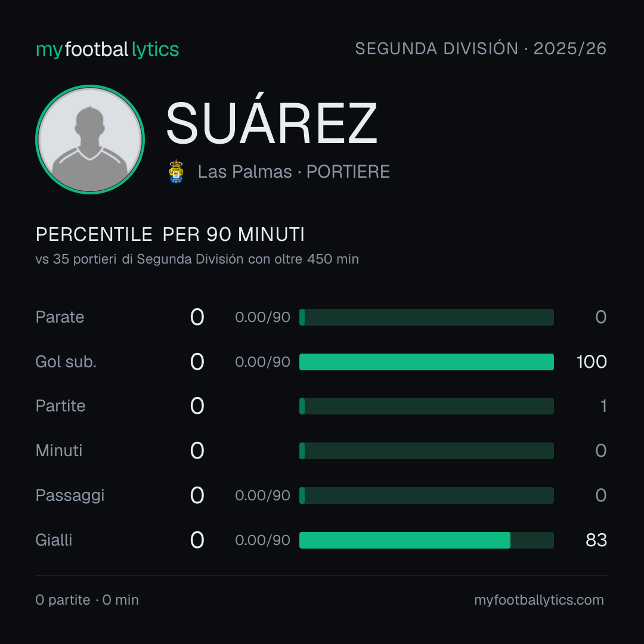Click the 100 percentile value
The height and width of the screenshot is (644, 644).
(592, 362)
